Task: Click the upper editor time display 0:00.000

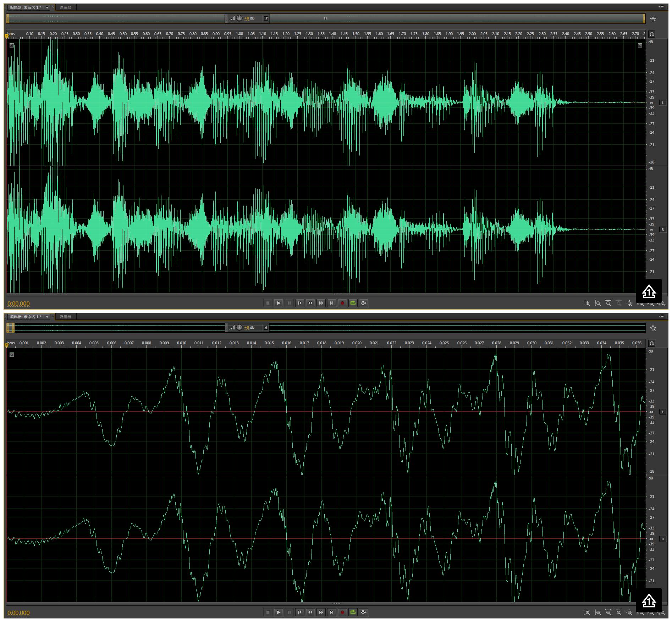Action: click(x=18, y=304)
